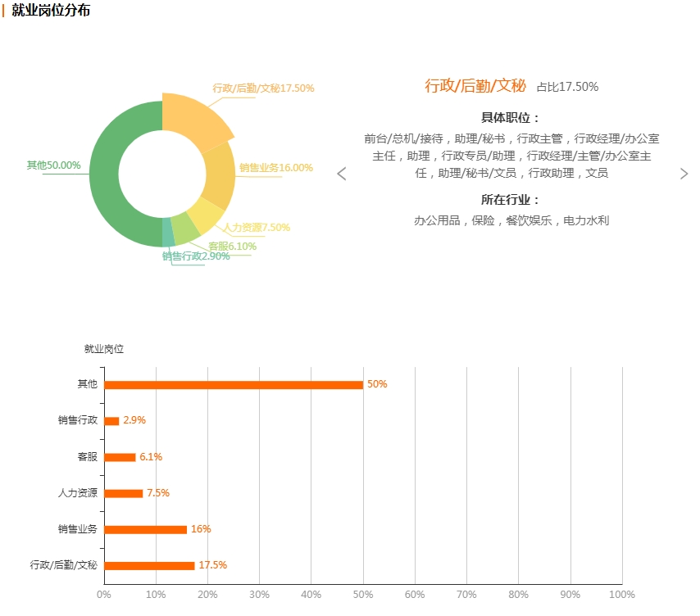Select the 销售行政 teal donut segment

pos(168,233)
